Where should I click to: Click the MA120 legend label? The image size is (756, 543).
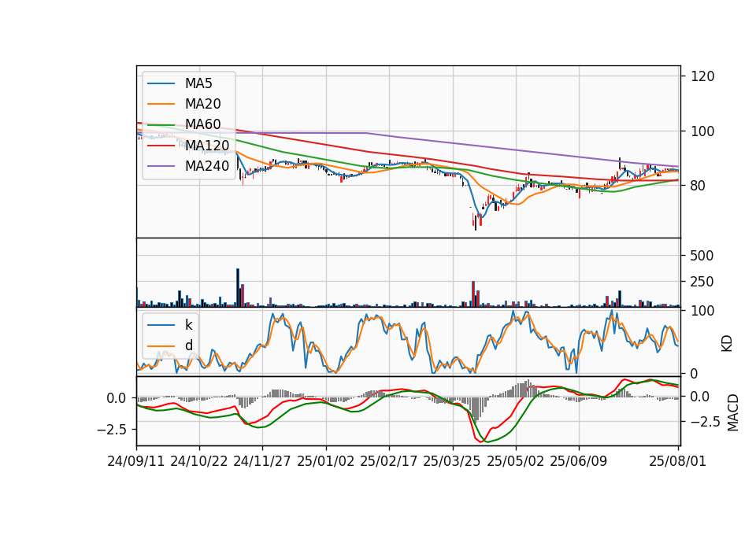207,145
